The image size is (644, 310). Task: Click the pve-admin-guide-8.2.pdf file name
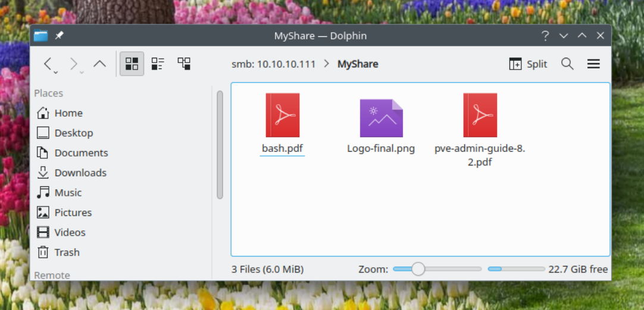tap(480, 155)
